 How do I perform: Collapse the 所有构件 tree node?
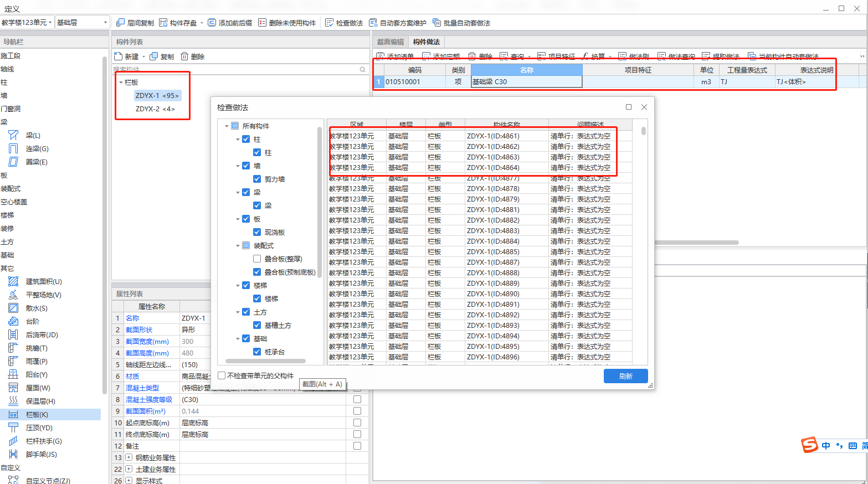tap(227, 126)
